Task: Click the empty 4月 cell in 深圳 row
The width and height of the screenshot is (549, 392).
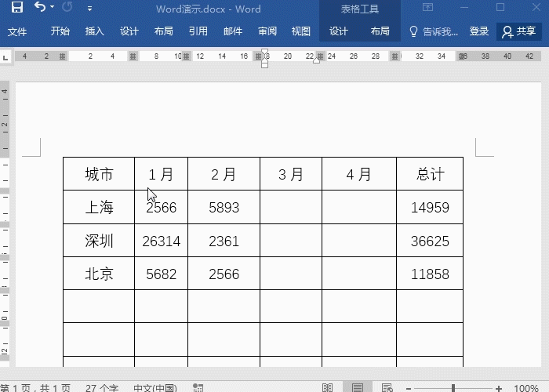Action: [x=359, y=241]
